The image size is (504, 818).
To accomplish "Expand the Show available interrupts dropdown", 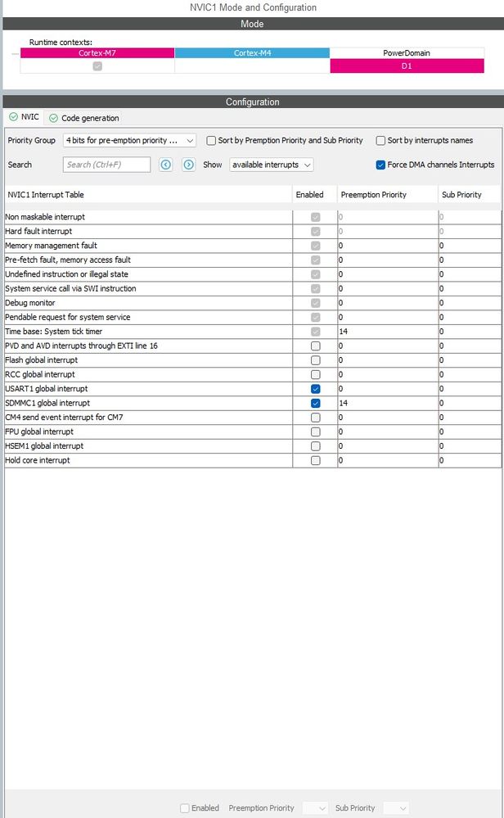I will click(x=272, y=165).
